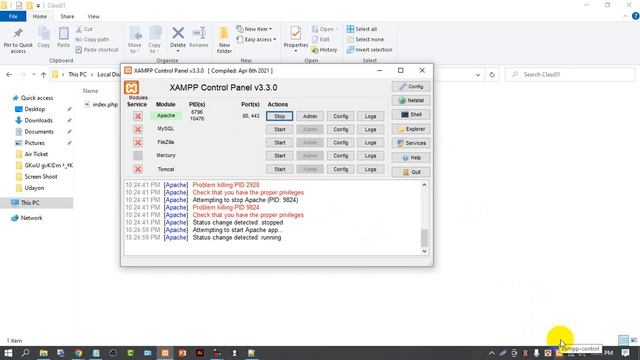Click Paste in Explorer ribbon
This screenshot has width=640, height=360.
tap(63, 38)
